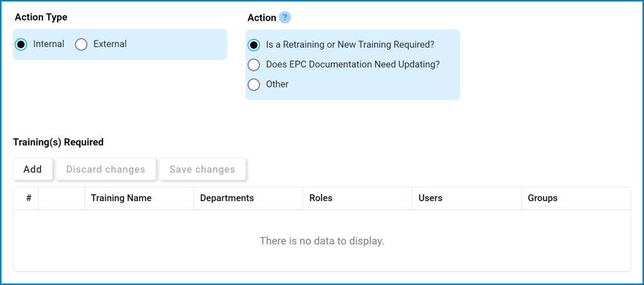Click the Action Type heading label
644x285 pixels.
click(41, 17)
